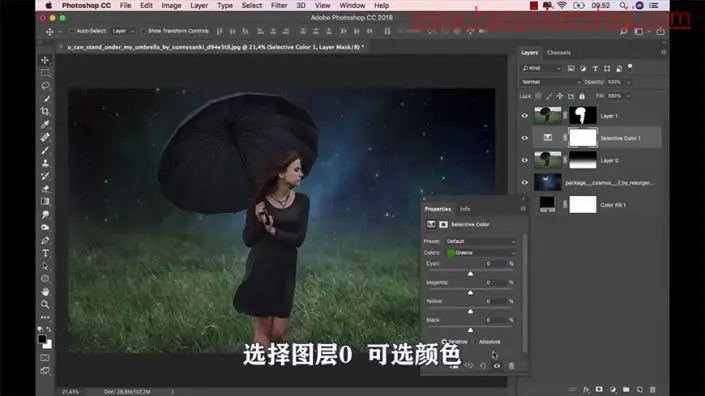Create a new group folder in Layers
The width and height of the screenshot is (705, 396).
coord(626,389)
